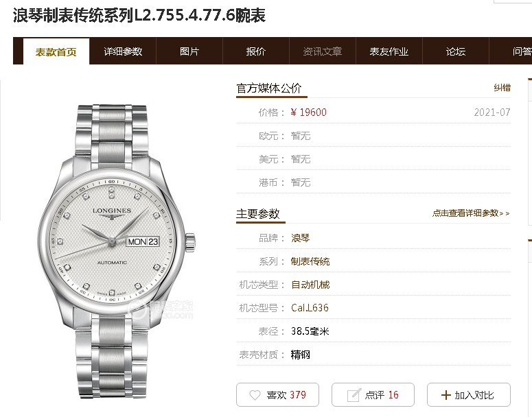The width and height of the screenshot is (532, 417).
Task: Click the 加入对比 button
Action: click(x=469, y=395)
